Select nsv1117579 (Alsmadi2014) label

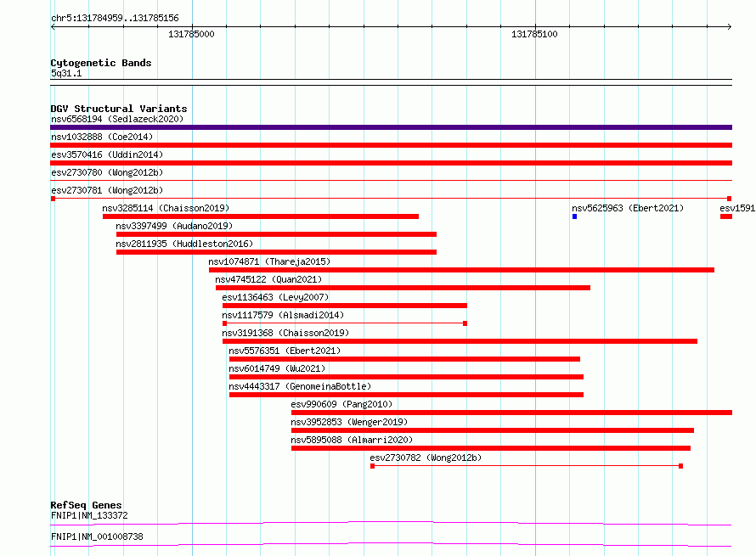tap(283, 315)
